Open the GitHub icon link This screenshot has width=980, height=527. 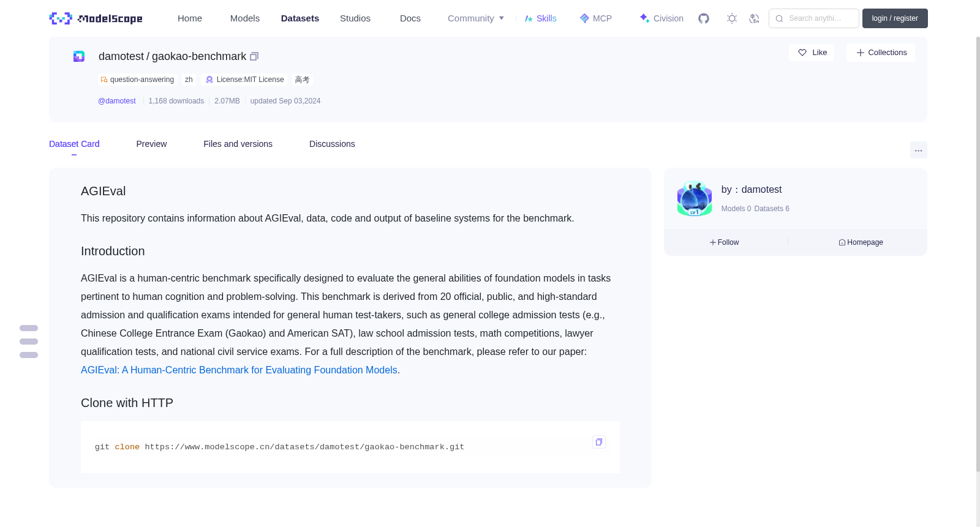[704, 18]
